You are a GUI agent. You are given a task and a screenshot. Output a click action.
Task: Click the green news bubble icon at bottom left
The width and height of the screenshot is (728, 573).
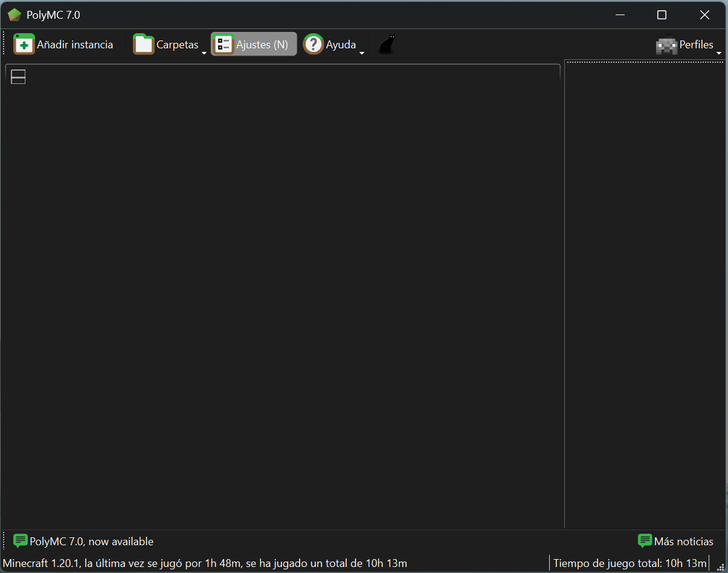click(x=21, y=541)
